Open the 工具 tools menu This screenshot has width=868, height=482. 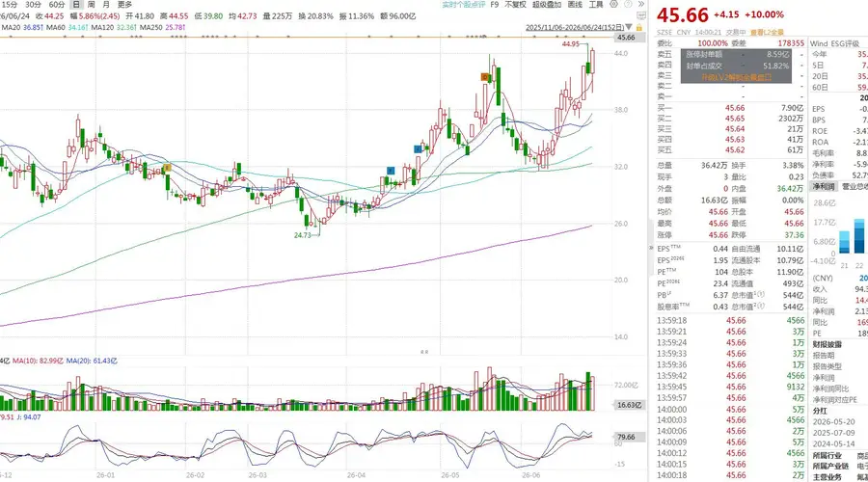596,5
